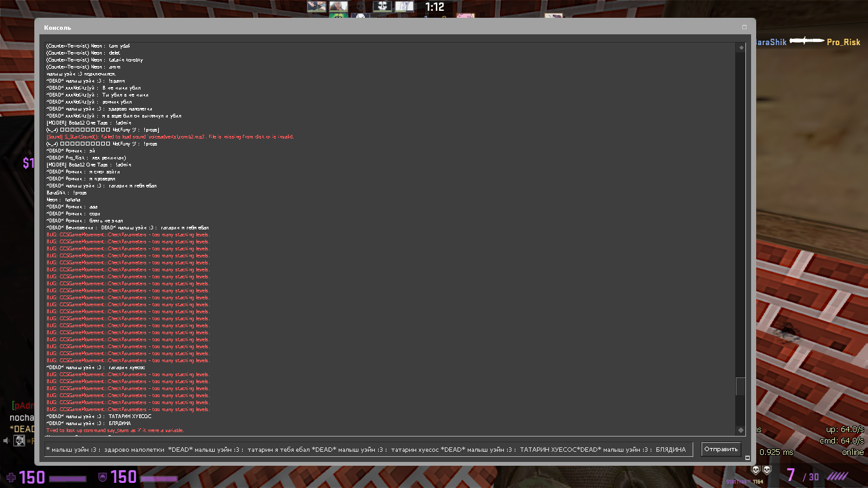Click the white avatar left of the timer

pos(404,6)
